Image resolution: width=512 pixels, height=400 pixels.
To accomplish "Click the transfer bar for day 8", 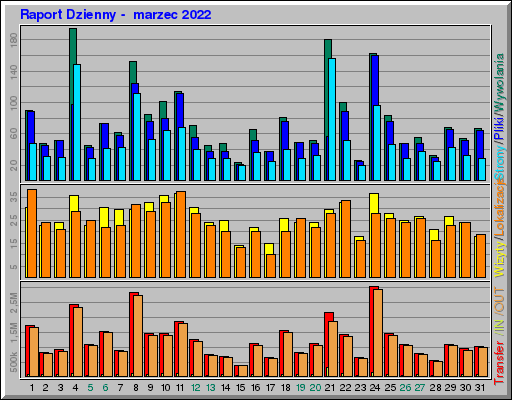I will [131, 334].
